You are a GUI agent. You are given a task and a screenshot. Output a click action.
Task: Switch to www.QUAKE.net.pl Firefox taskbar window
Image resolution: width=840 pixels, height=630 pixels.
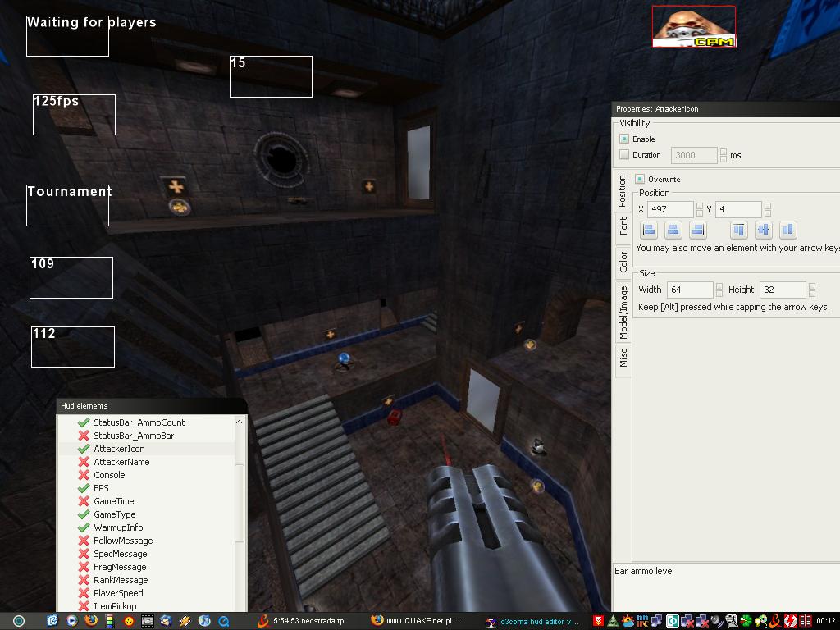pos(417,621)
